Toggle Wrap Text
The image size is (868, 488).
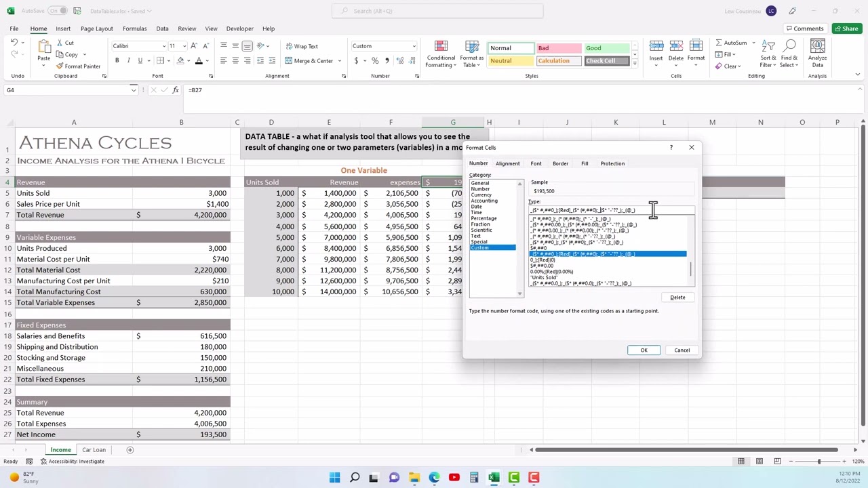(x=302, y=46)
